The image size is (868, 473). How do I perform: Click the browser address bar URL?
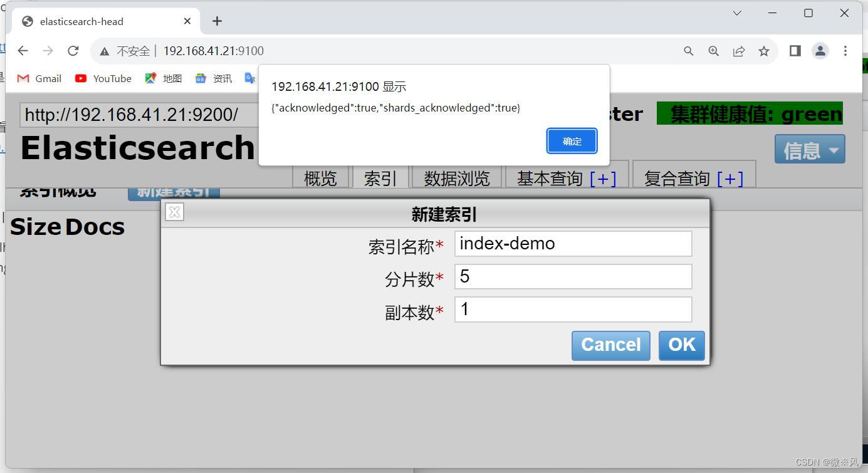click(214, 51)
